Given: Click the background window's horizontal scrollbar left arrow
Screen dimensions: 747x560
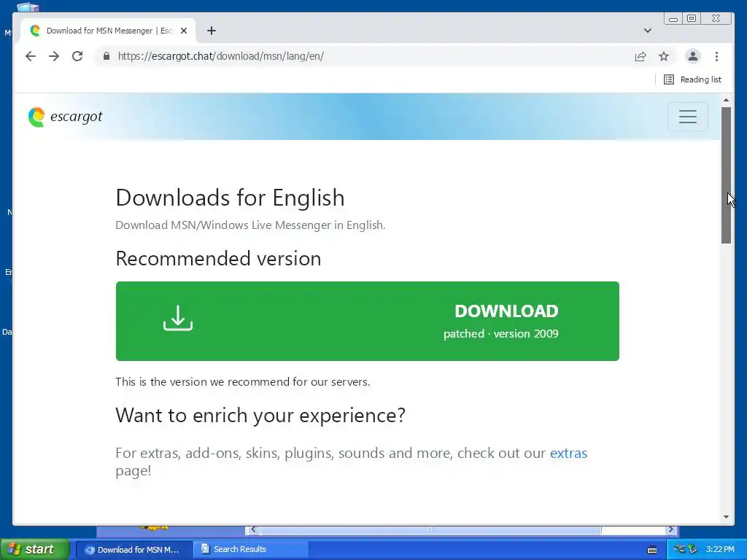Looking at the screenshot, I should click(253, 529).
